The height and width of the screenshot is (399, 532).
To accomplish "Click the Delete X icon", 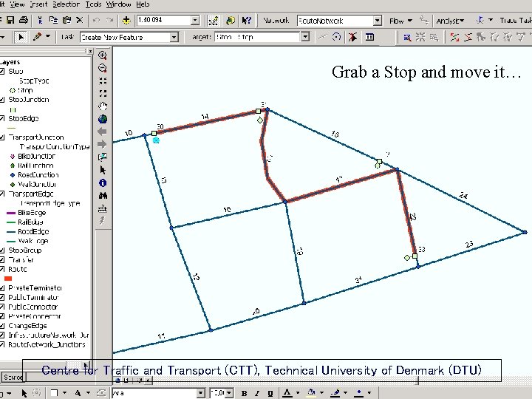I will (x=80, y=21).
